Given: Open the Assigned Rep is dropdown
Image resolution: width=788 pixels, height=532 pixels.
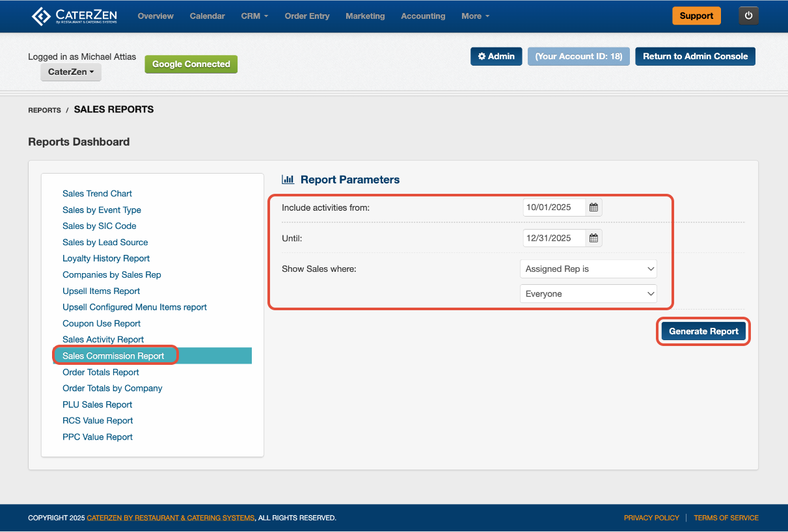Looking at the screenshot, I should pyautogui.click(x=589, y=269).
